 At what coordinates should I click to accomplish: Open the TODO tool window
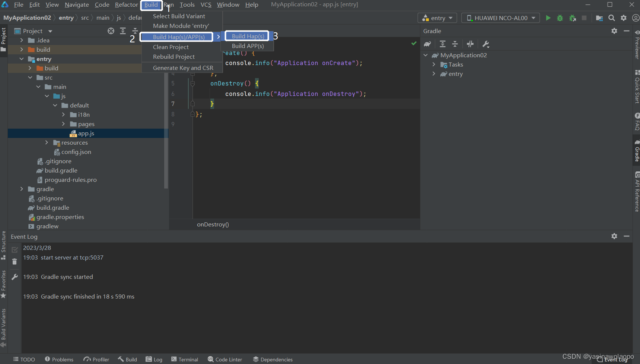(x=24, y=359)
